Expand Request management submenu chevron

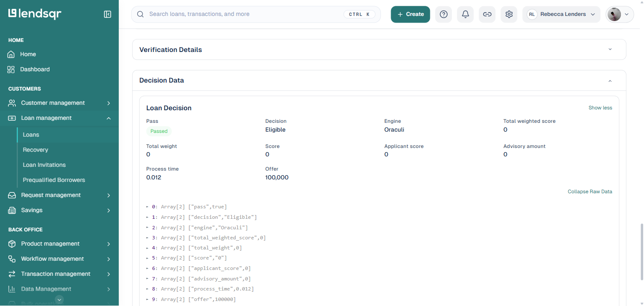pos(109,195)
